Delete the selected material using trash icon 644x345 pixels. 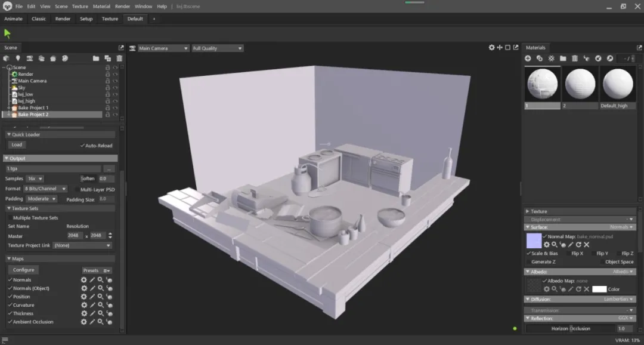click(x=575, y=58)
